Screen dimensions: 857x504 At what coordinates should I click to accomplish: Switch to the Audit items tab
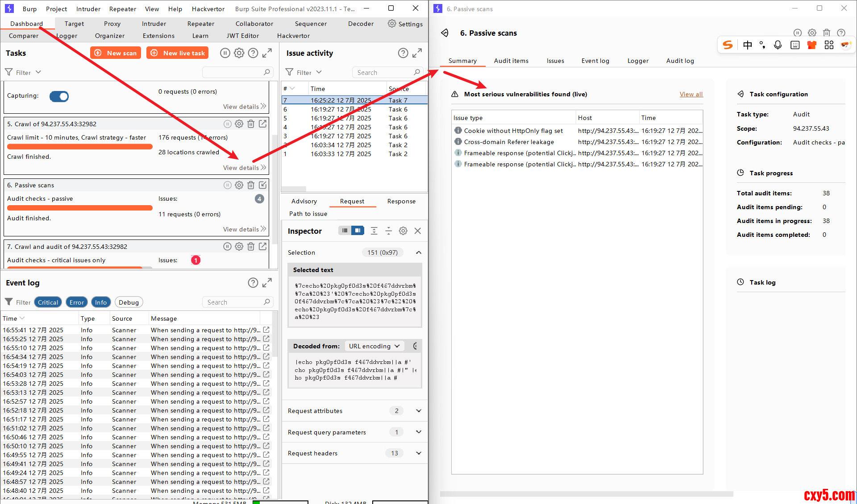tap(511, 61)
